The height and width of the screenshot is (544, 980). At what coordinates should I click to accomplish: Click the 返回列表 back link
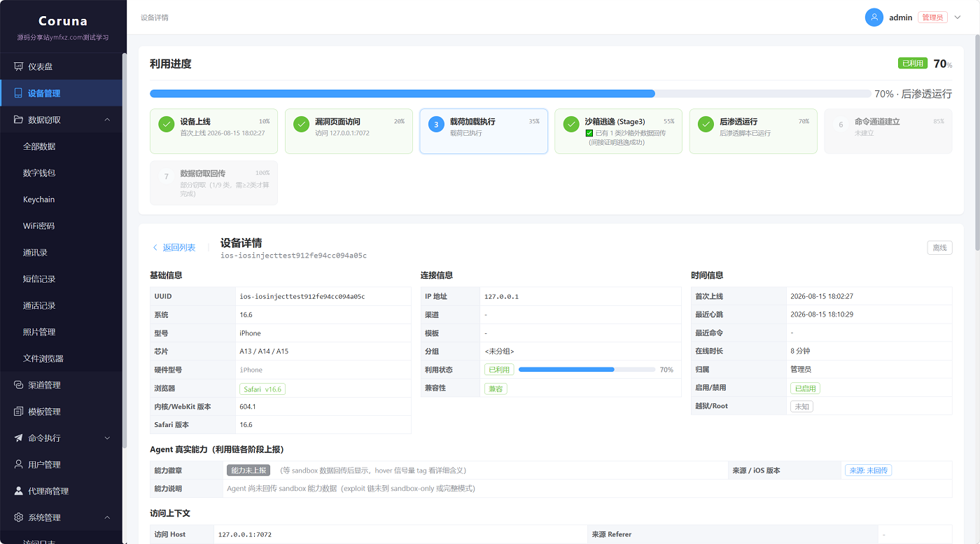coord(174,248)
